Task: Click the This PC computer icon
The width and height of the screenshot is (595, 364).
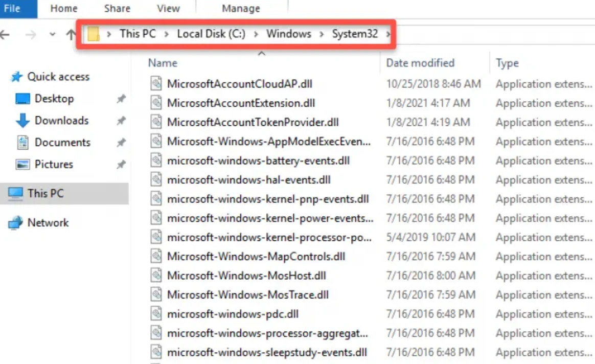Action: [x=15, y=194]
